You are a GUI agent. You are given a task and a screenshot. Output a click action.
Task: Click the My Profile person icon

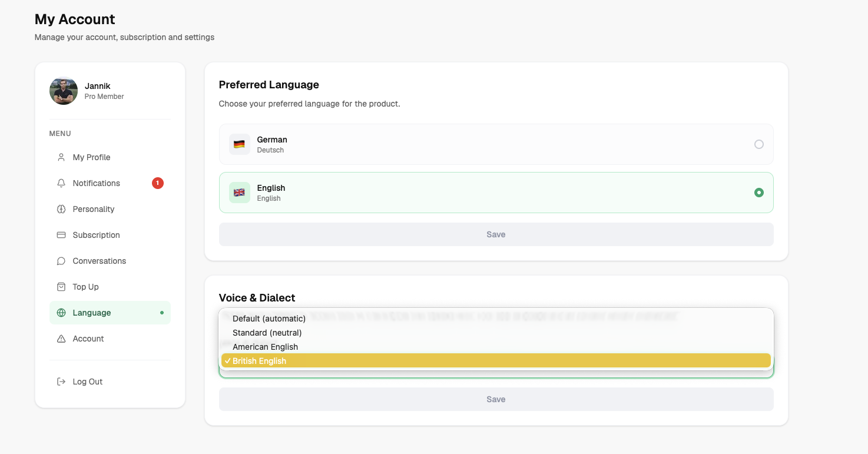click(x=61, y=157)
